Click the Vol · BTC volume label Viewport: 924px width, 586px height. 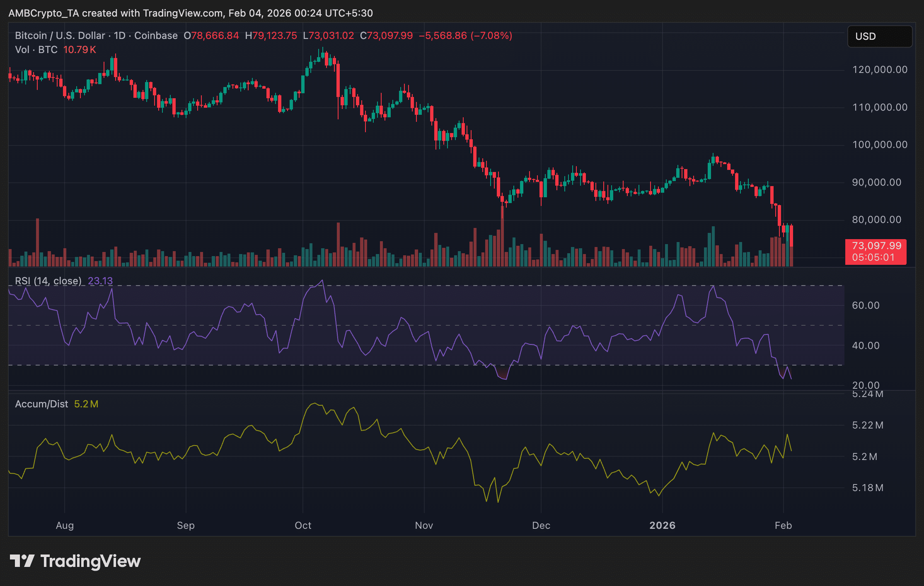(x=36, y=50)
